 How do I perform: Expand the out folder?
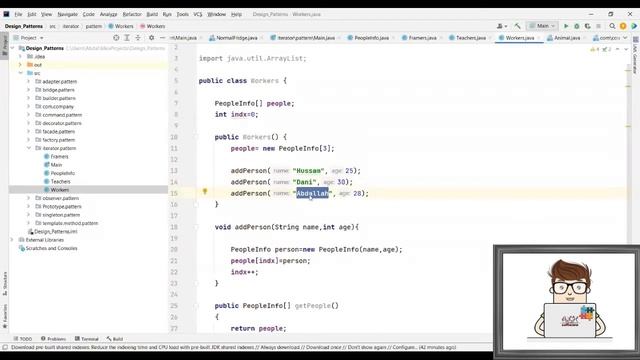20,65
